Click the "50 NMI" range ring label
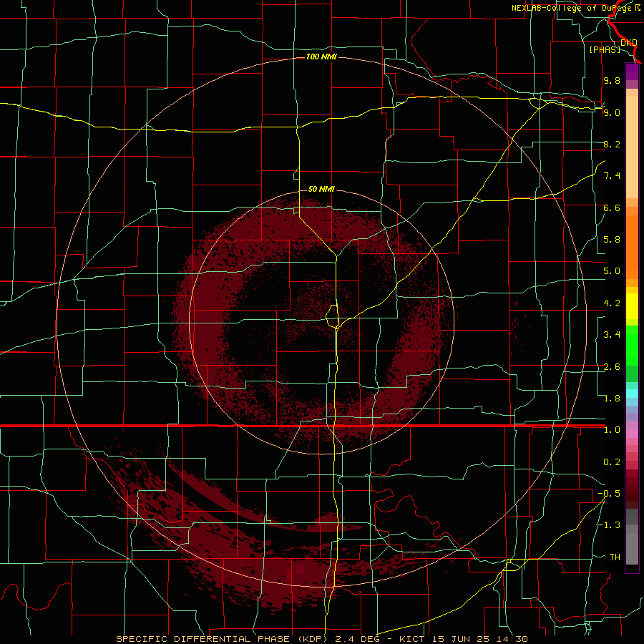 (x=321, y=189)
